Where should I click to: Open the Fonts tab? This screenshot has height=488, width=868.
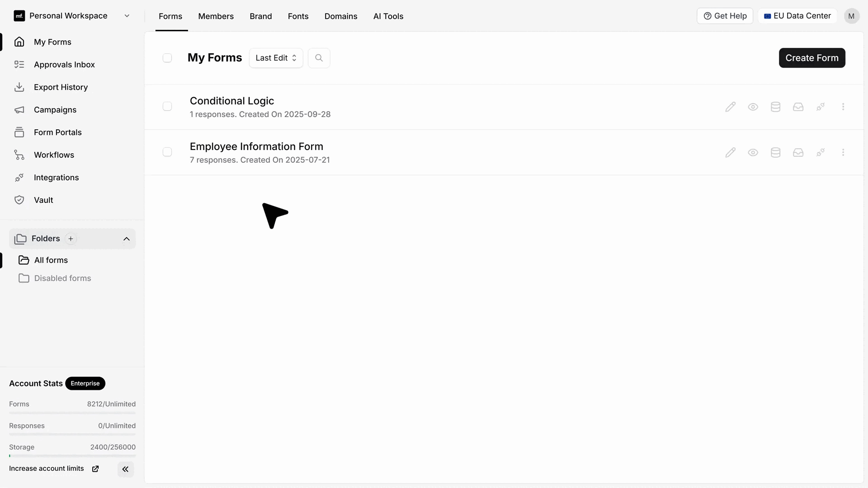tap(298, 16)
